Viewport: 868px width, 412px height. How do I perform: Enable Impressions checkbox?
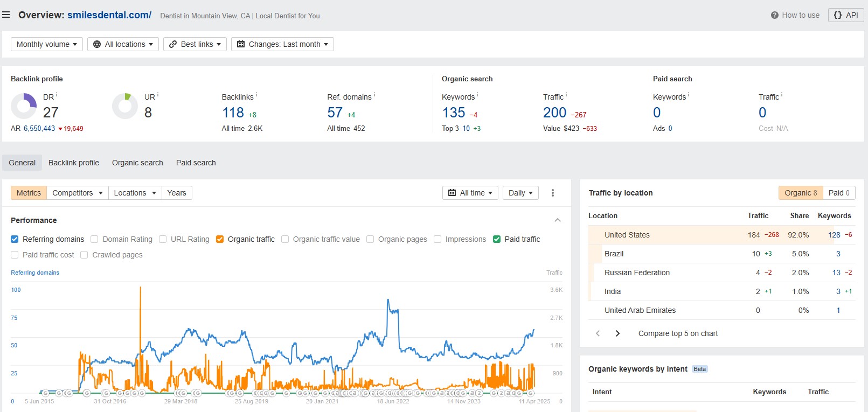click(438, 239)
